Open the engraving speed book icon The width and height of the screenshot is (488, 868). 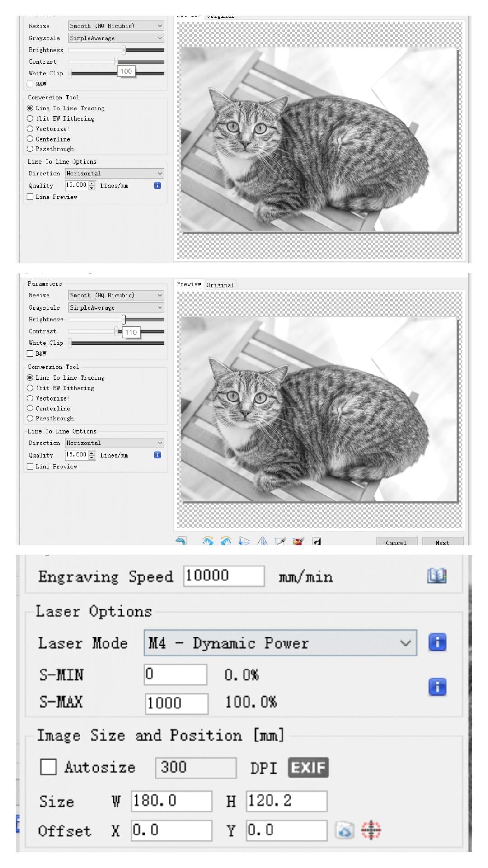436,576
